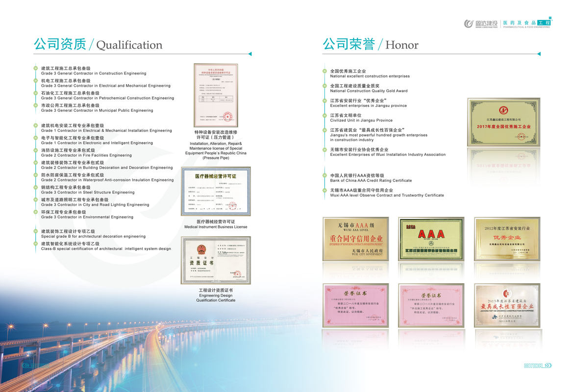Viewport: 574px width, 392px height.
Task: Open the Special Equipment pressure pipe license image
Action: point(216,95)
